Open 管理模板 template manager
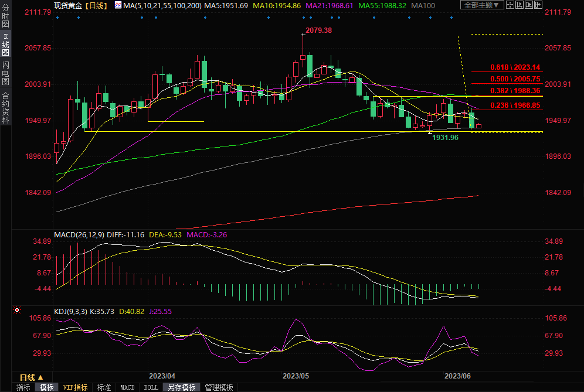The image size is (584, 392). (x=218, y=387)
